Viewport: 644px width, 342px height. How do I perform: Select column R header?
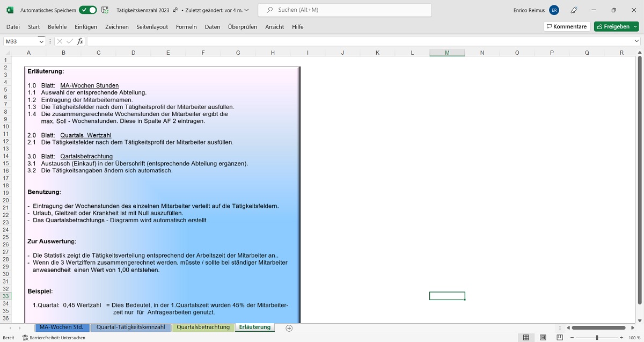tap(621, 53)
